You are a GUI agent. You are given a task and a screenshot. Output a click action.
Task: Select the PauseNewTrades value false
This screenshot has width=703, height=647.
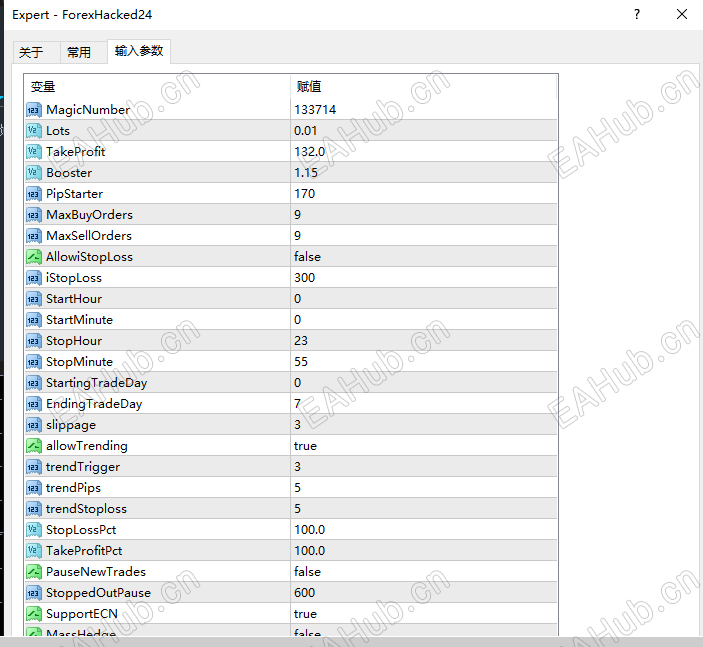[x=307, y=572]
